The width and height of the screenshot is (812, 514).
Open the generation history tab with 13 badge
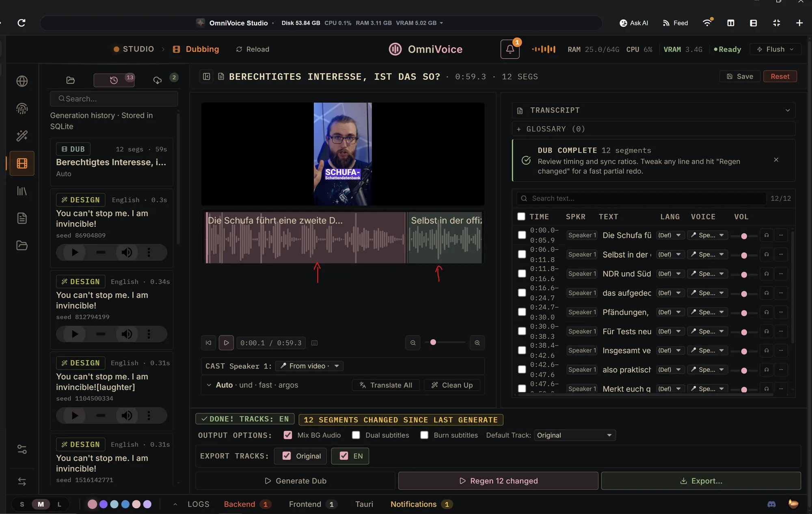click(x=114, y=80)
